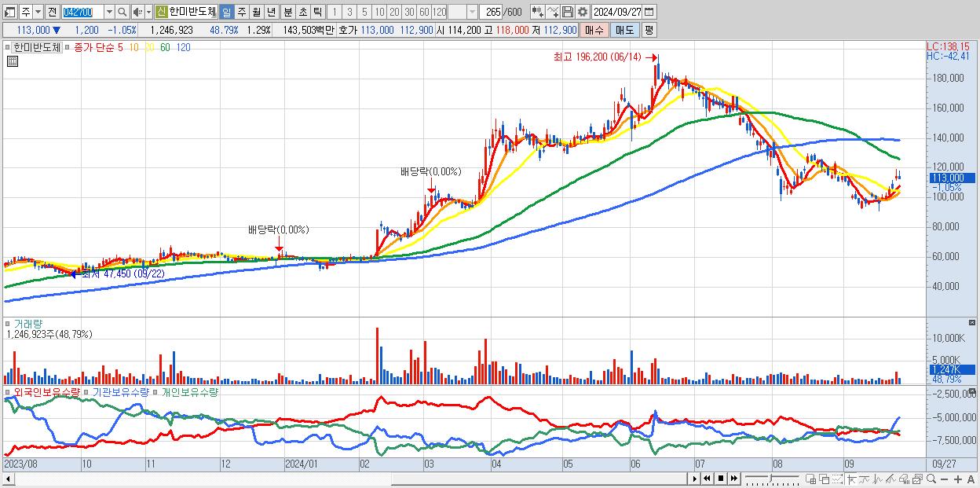This screenshot has height=488, width=980.
Task: Toggle the 평 button beside 매도
Action: (x=649, y=30)
